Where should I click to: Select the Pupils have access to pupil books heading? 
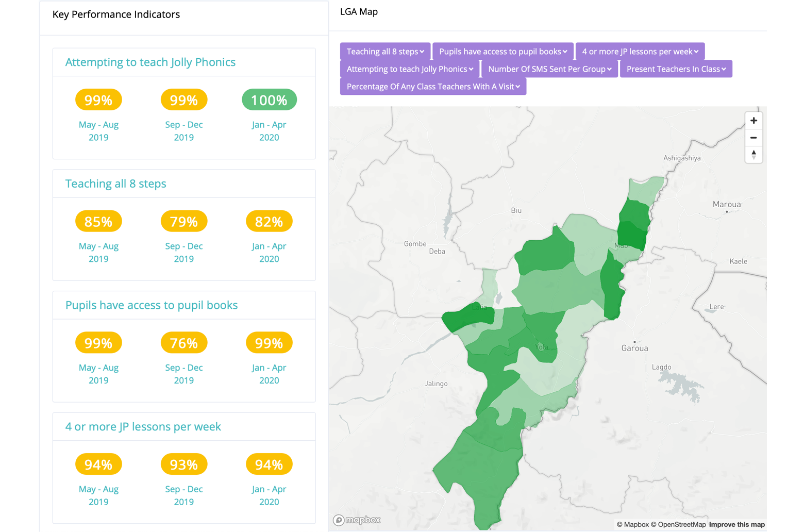[151, 305]
